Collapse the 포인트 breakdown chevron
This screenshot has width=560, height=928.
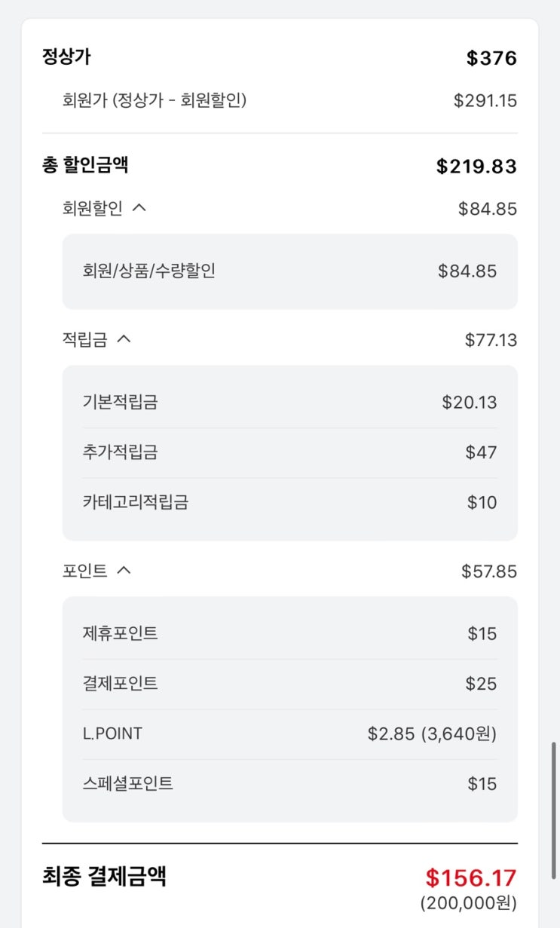[124, 571]
